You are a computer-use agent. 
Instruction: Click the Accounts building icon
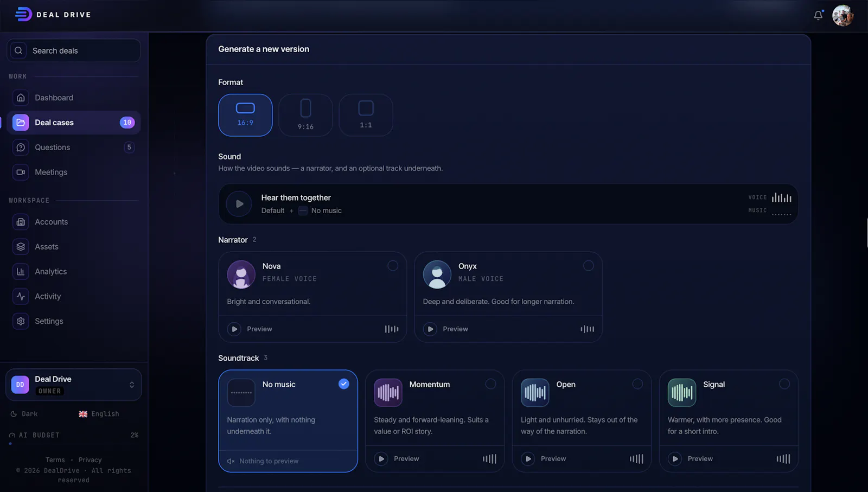(21, 222)
